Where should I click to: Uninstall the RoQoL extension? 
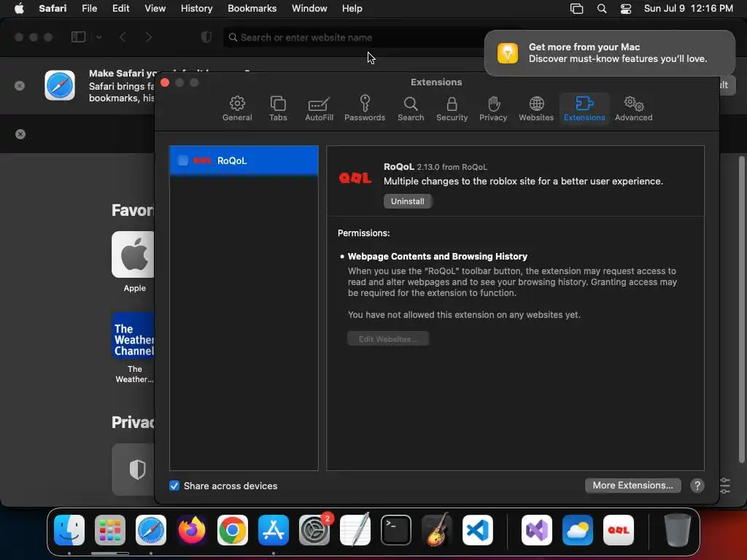tap(407, 201)
